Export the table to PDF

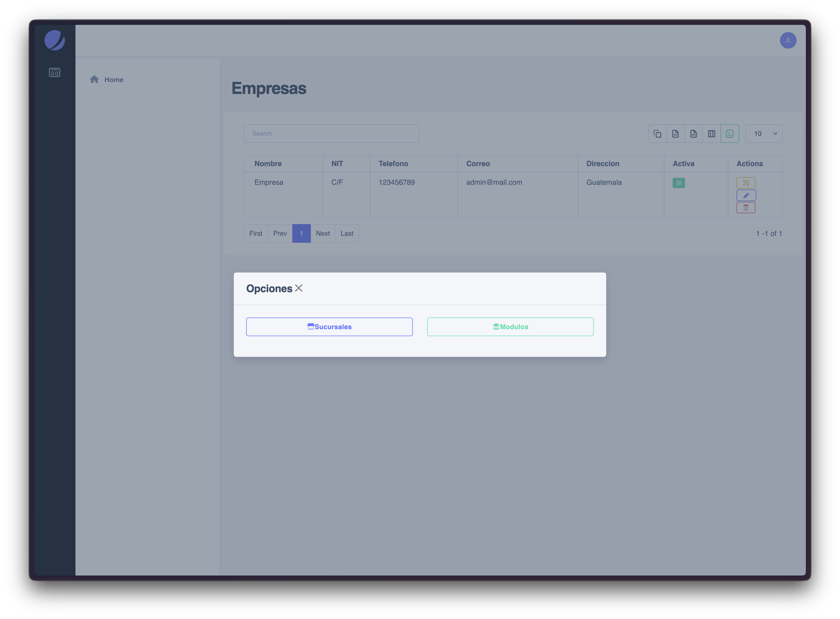(x=694, y=133)
